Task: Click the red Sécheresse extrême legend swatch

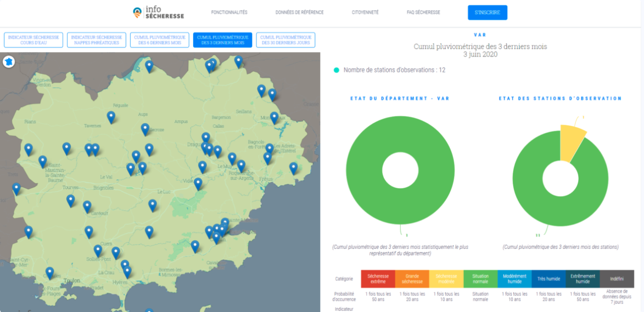Action: (x=378, y=279)
